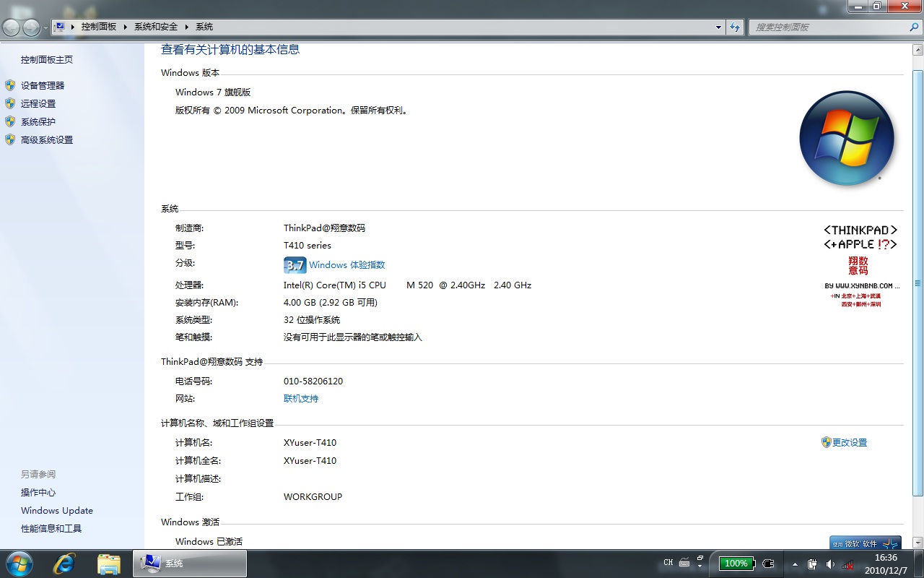Show hidden tray icons arrow
The width and height of the screenshot is (924, 578).
(795, 564)
